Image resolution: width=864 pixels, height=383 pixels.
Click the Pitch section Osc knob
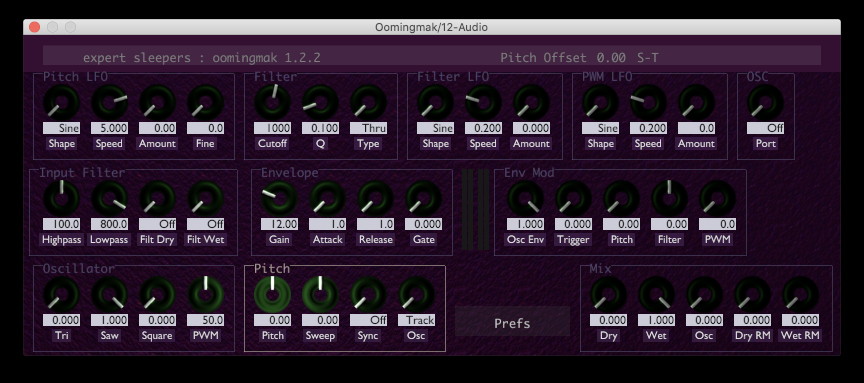[x=416, y=294]
